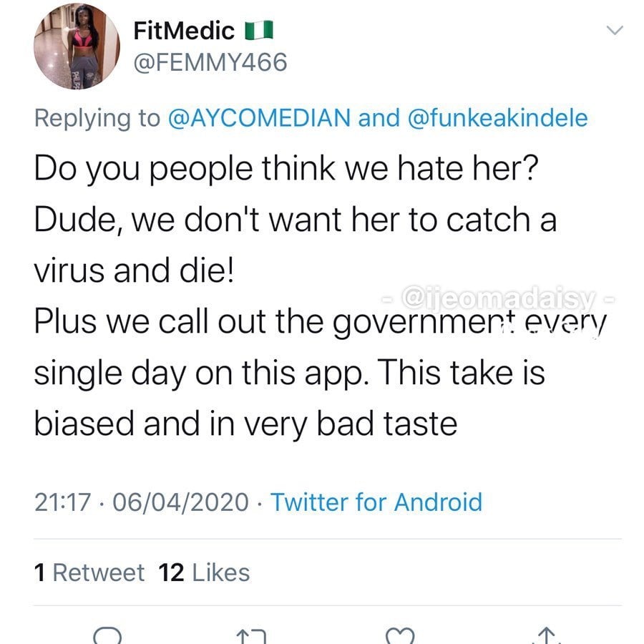644x644 pixels.
Task: Expand the tweet options chevron
Action: coord(614,31)
